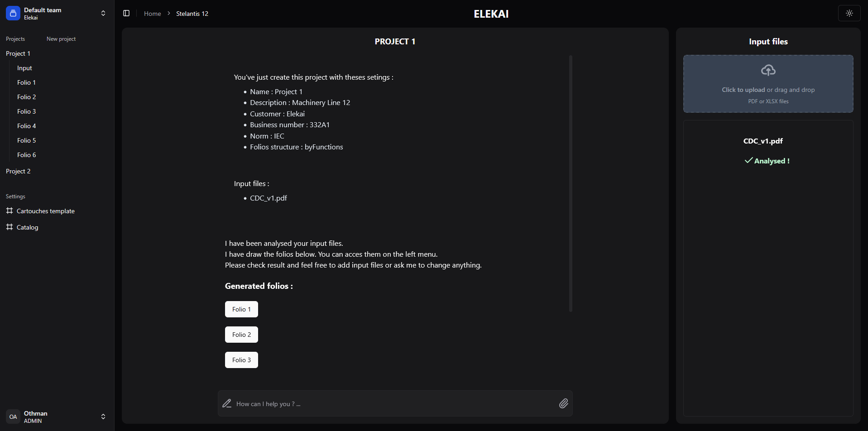Click the cloud upload icon

tap(768, 70)
